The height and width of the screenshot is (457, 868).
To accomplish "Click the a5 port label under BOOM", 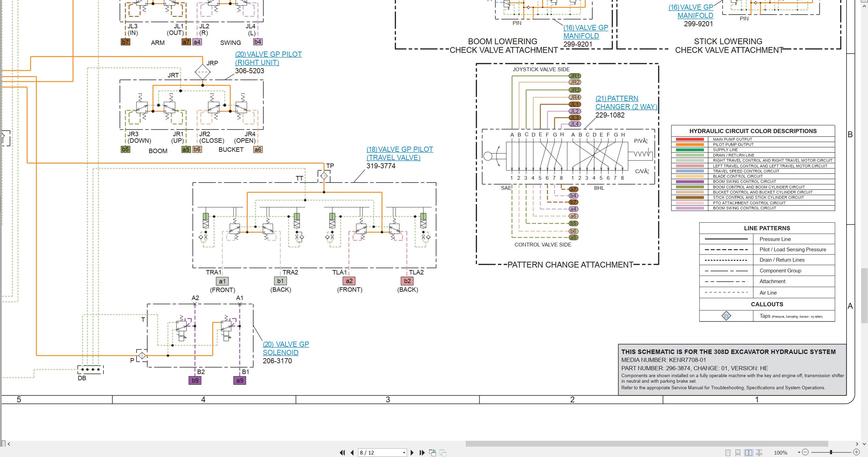I will (186, 149).
